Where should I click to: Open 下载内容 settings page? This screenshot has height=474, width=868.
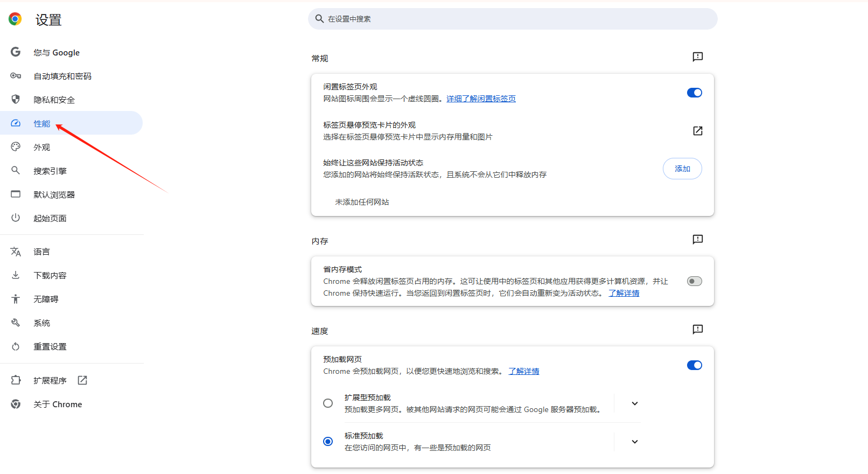pyautogui.click(x=71, y=275)
